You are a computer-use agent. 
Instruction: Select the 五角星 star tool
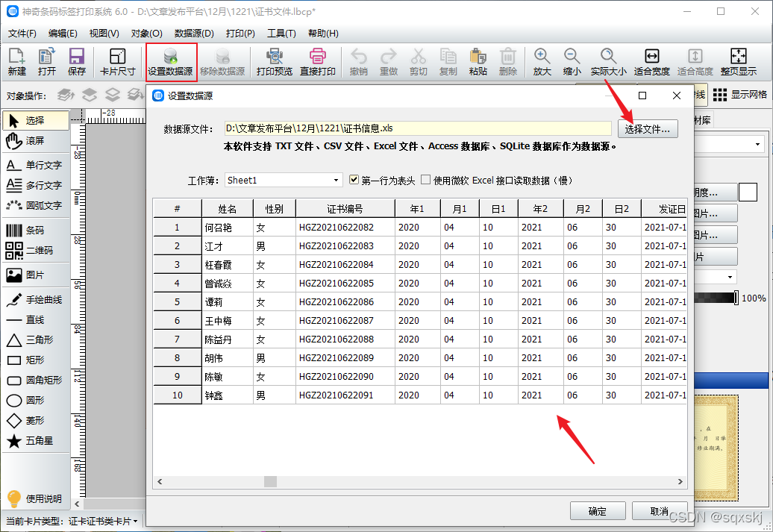pyautogui.click(x=36, y=441)
